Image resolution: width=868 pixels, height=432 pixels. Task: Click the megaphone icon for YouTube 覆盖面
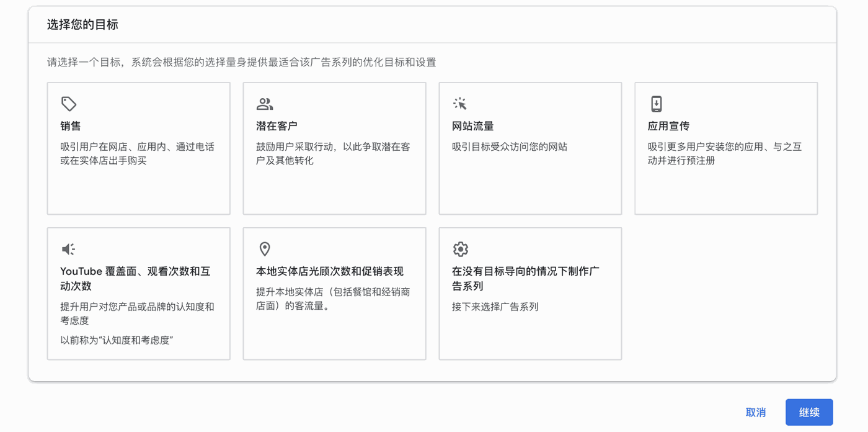68,249
